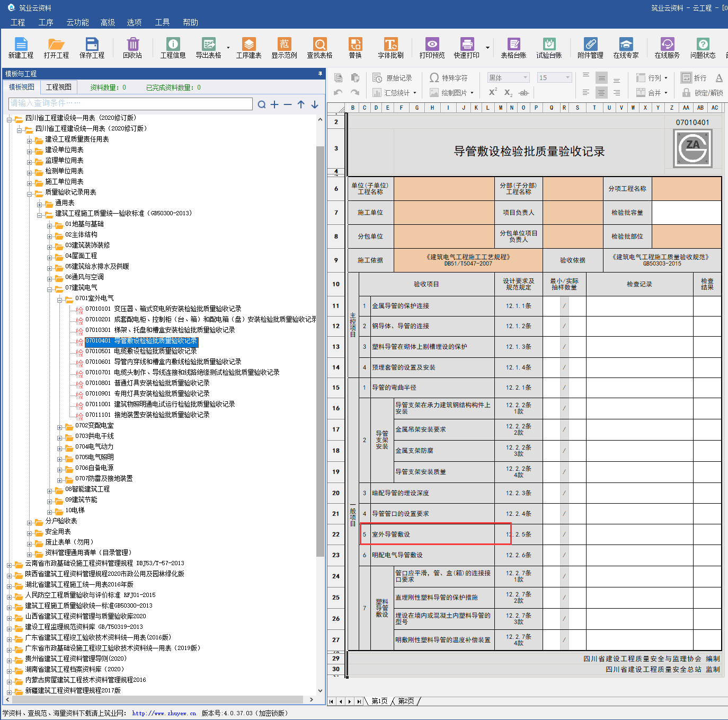Select 07010801 普通灯具安装检验批质量验收记录

pos(147,383)
